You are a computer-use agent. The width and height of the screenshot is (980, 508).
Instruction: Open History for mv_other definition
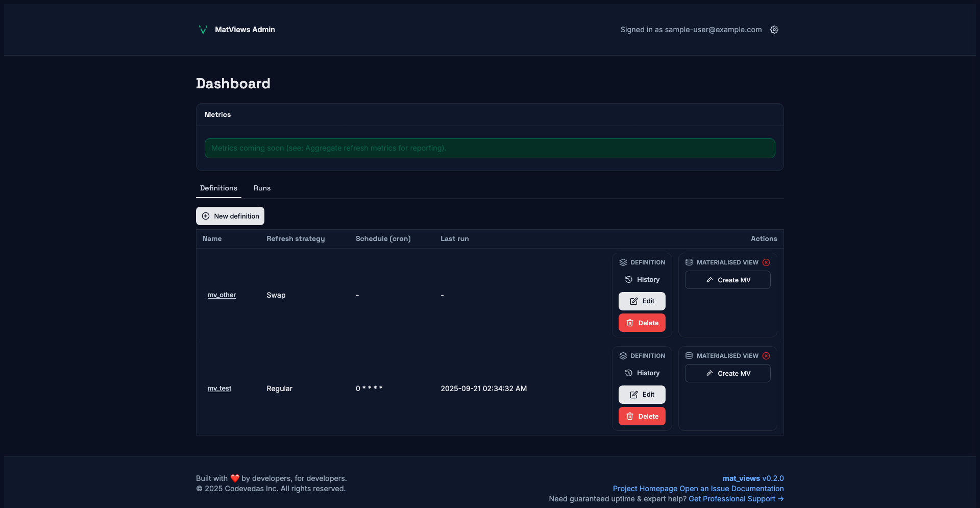pyautogui.click(x=642, y=280)
